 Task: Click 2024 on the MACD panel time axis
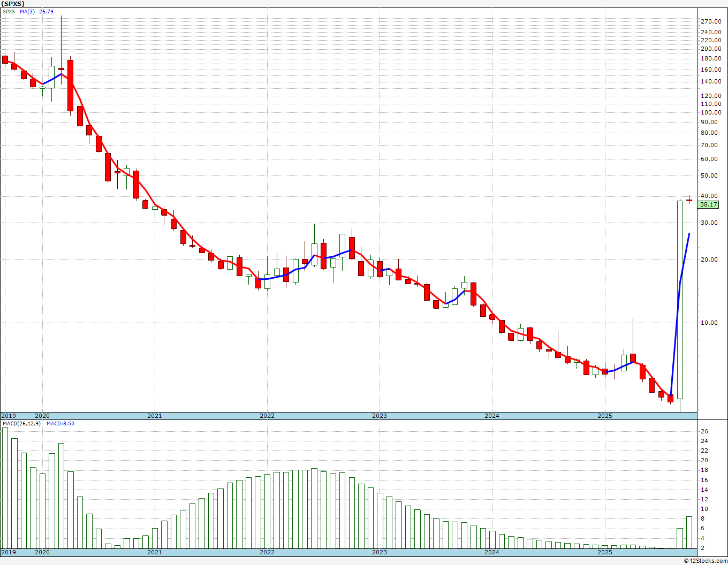coord(492,552)
